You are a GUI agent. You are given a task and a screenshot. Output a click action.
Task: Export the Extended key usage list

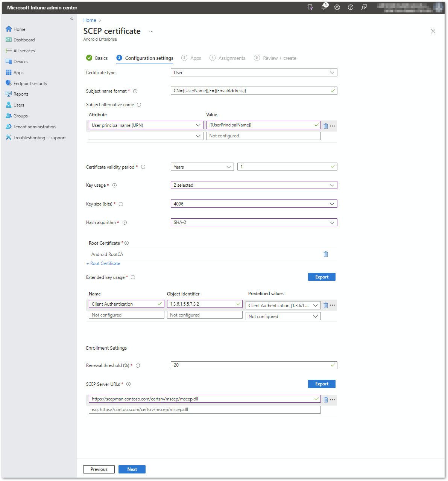point(322,277)
